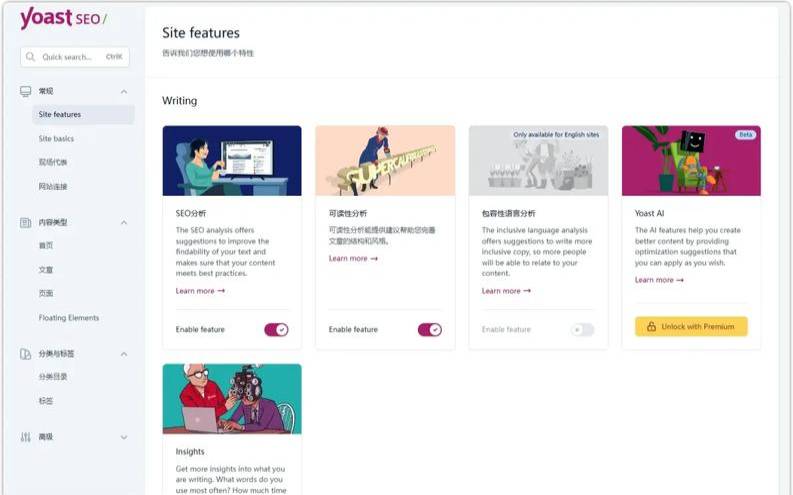Click the 'Only available for English sites' label
This screenshot has height=495, width=793.
pyautogui.click(x=556, y=135)
